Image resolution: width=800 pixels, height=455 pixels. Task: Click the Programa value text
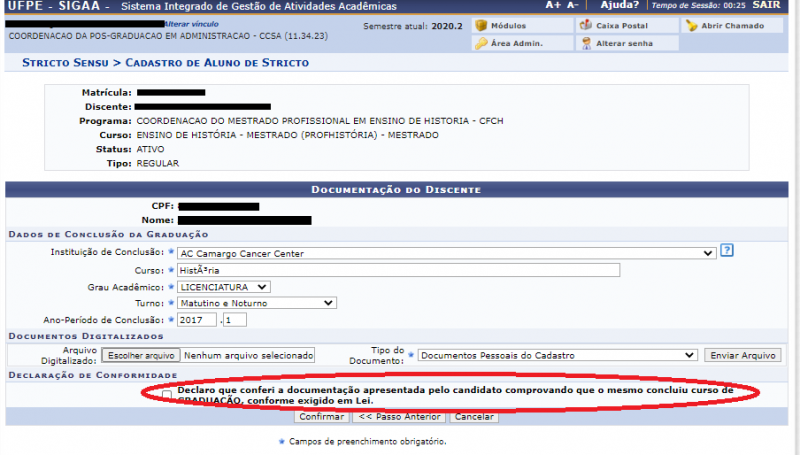(320, 121)
